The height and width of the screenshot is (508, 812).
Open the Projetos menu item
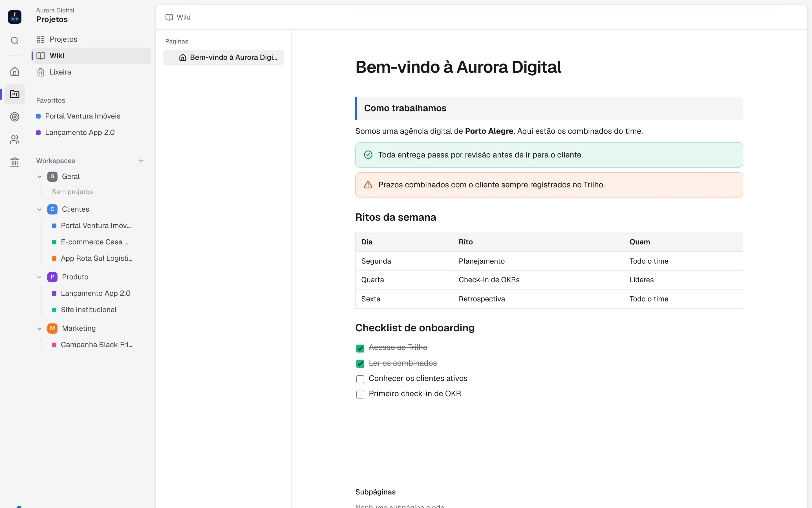[x=91, y=39]
